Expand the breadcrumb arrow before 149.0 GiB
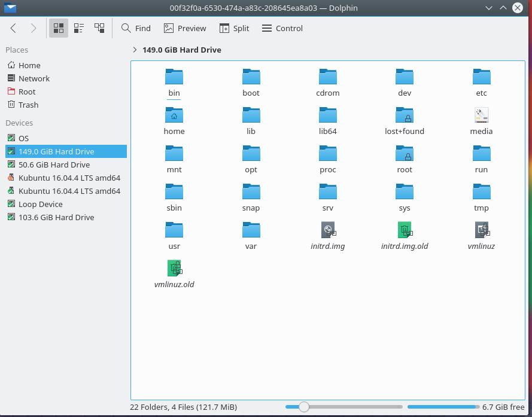This screenshot has height=417, width=532. pos(135,50)
